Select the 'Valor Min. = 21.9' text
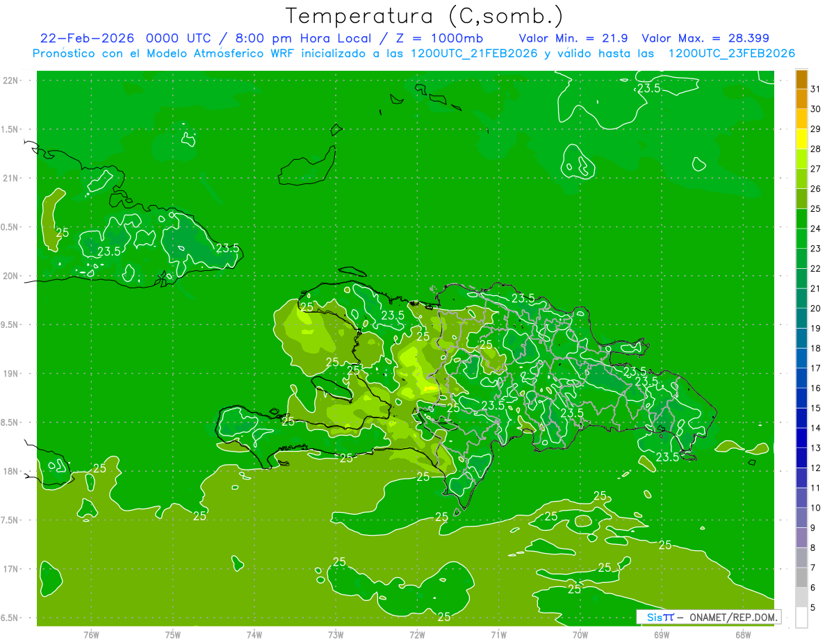Viewport: 834px width, 644px height. pyautogui.click(x=573, y=38)
